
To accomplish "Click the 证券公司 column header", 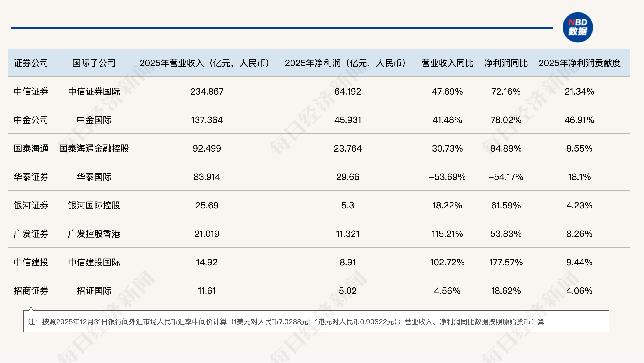I will pos(31,63).
